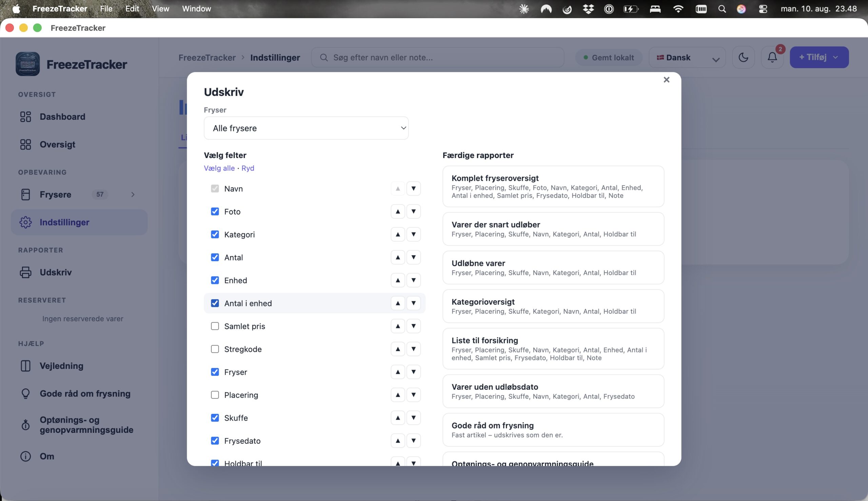Go to Frysere in the sidebar
Screen dimensions: 868x501
coord(79,194)
